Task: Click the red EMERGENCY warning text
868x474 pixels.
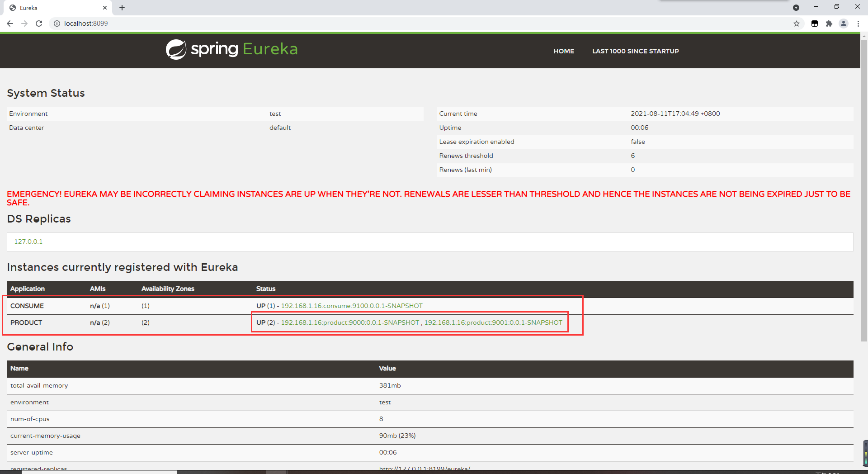Action: tap(429, 198)
